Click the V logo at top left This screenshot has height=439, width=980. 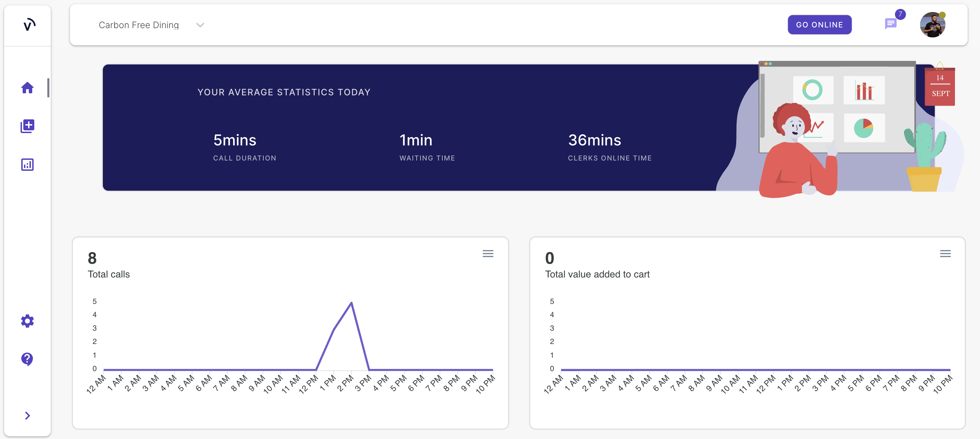(x=29, y=25)
